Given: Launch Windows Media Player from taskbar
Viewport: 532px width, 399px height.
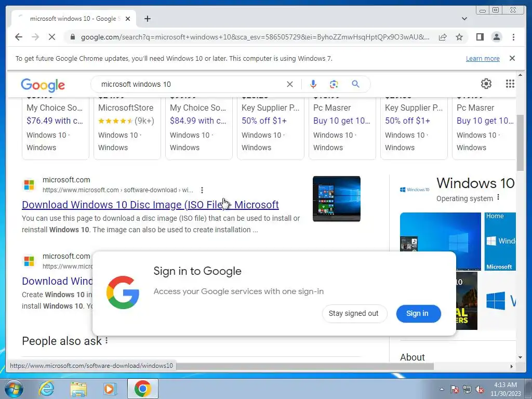Looking at the screenshot, I should click(x=110, y=389).
